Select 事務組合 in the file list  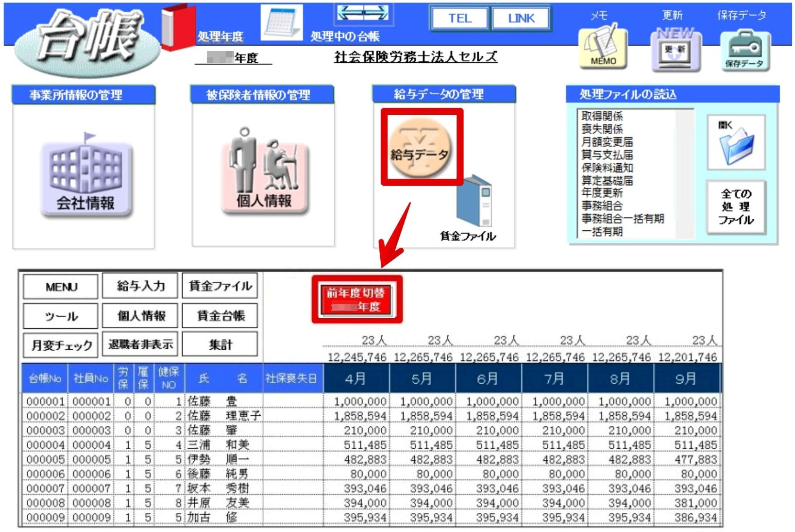point(602,206)
